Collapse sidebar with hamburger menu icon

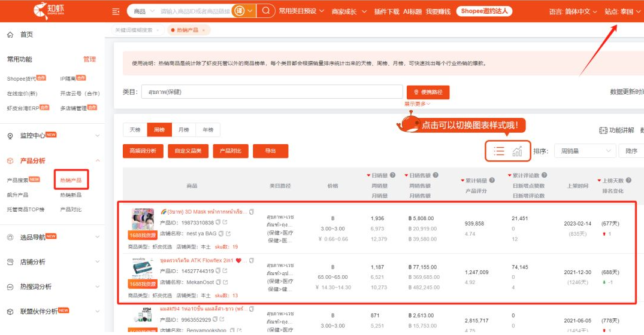coord(116,11)
